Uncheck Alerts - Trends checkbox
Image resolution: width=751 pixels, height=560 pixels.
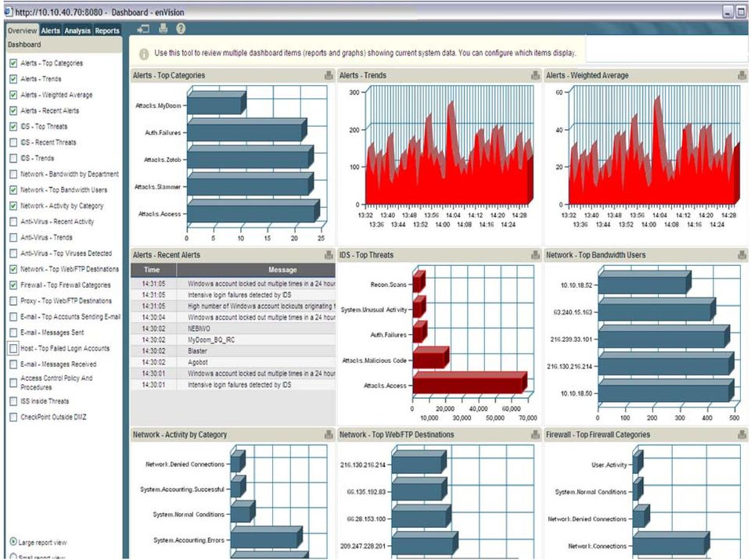tap(13, 79)
